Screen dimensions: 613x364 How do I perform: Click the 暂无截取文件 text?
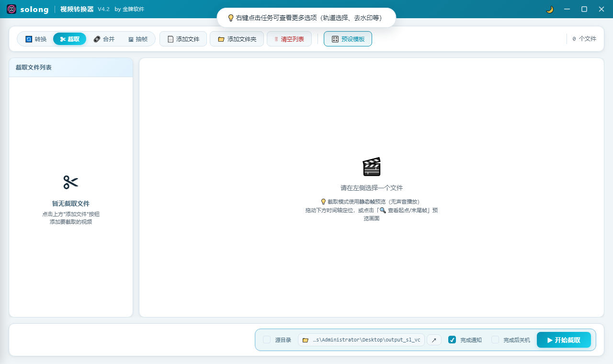[71, 204]
